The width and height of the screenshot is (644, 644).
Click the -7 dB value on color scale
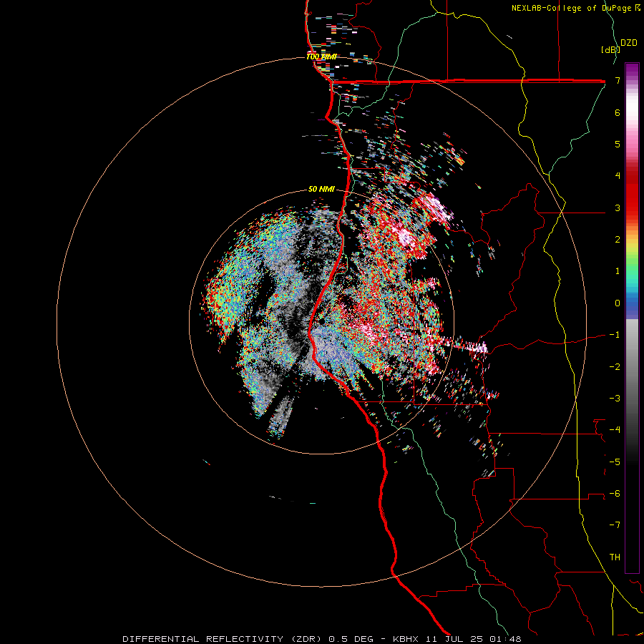tap(615, 525)
